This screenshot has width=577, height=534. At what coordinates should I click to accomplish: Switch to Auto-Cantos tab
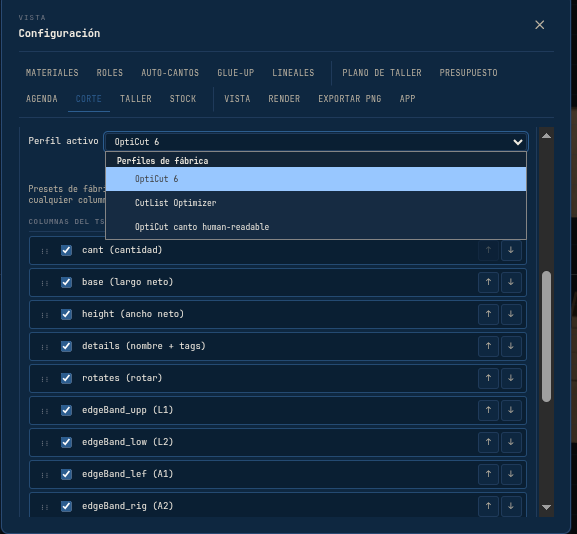[170, 73]
